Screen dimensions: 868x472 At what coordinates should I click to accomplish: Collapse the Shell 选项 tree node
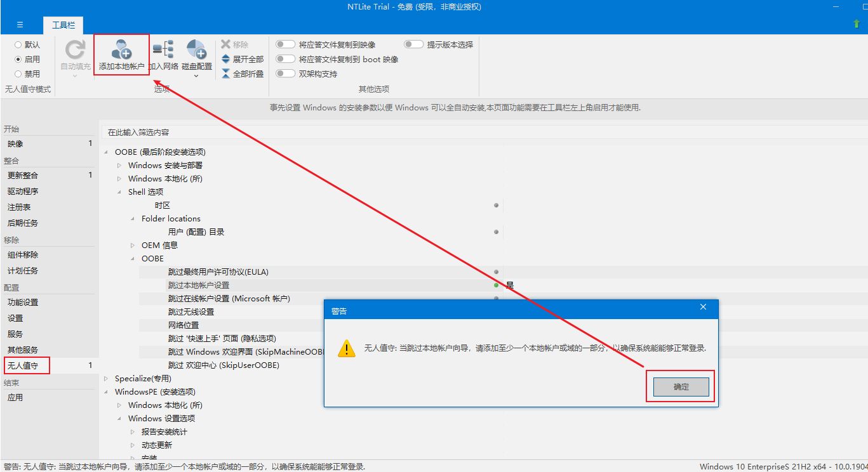(x=119, y=192)
